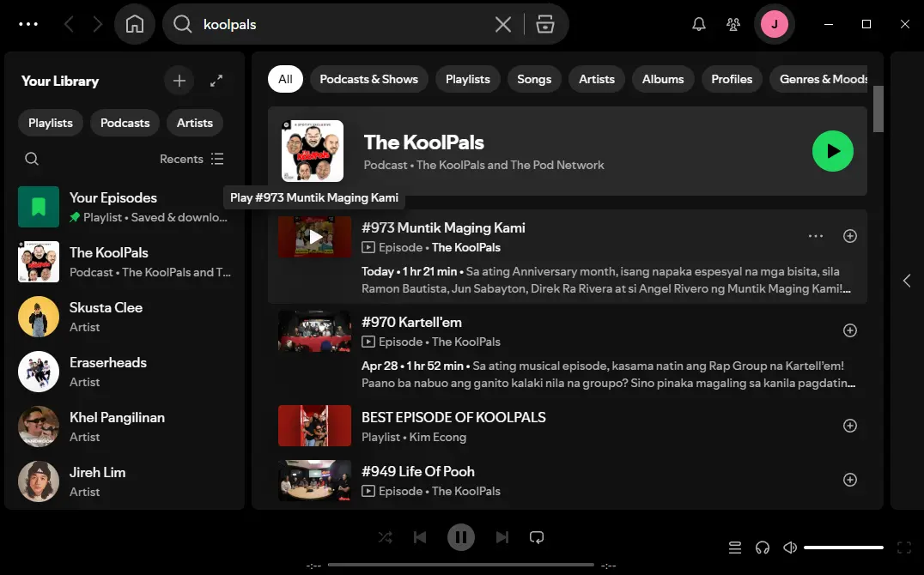Screen dimensions: 924x575
Task: Click the search magnifier icon in top bar
Action: pos(183,24)
